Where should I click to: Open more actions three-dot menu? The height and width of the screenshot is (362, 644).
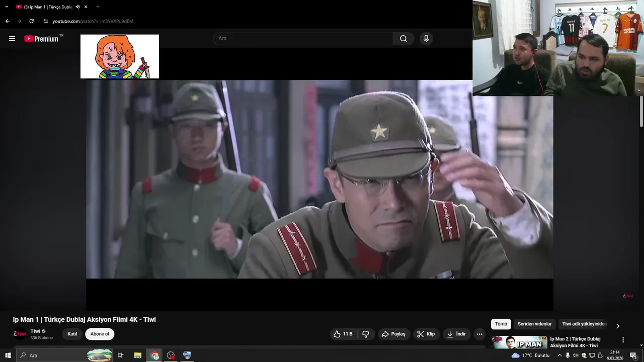pos(479,334)
